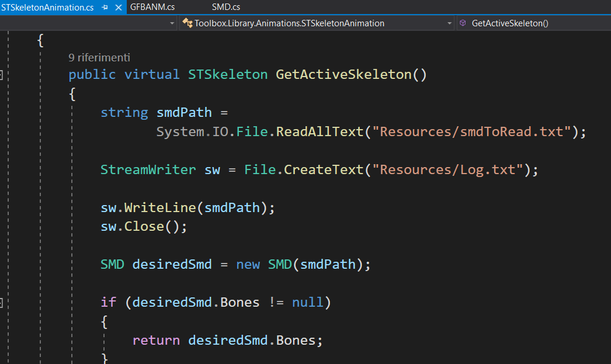Click the GetActiveSkeleton method name in code
611x364 pixels.
click(343, 74)
